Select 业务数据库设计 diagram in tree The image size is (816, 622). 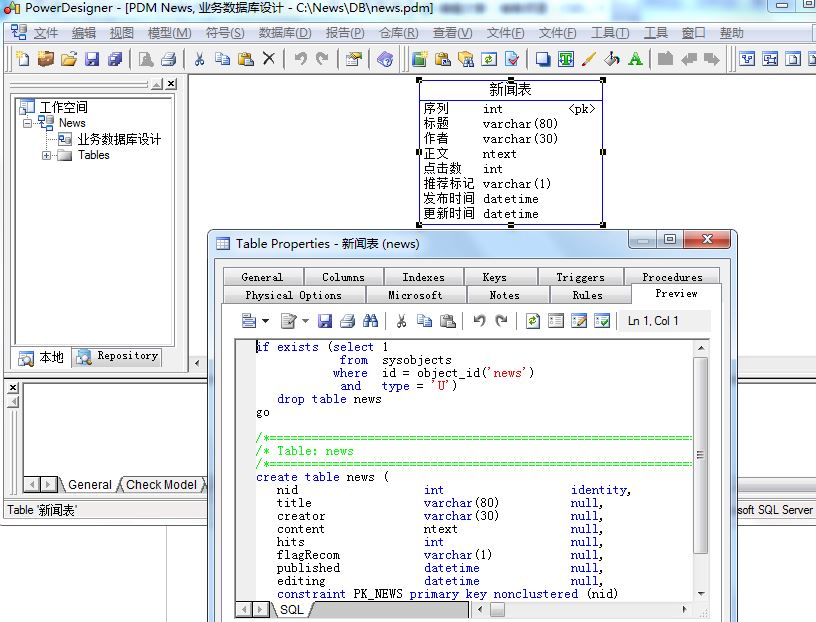119,139
